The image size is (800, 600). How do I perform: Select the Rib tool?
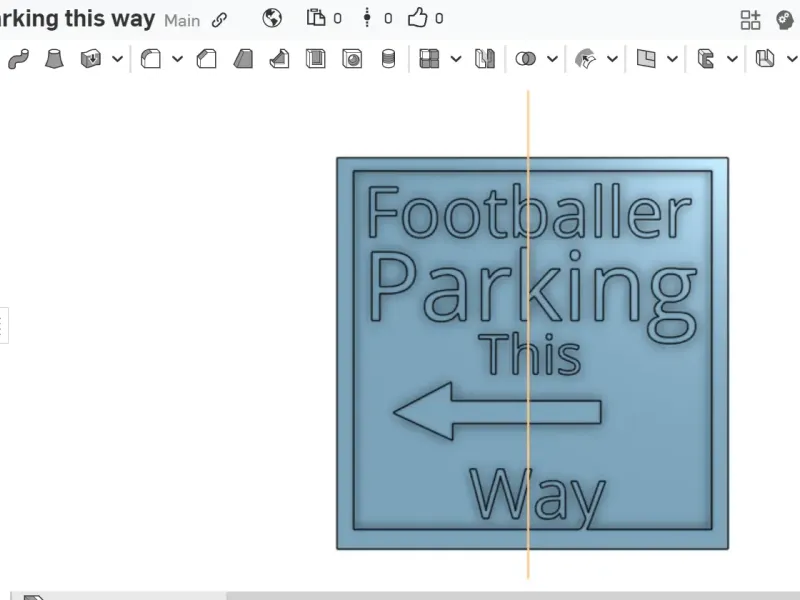point(279,59)
